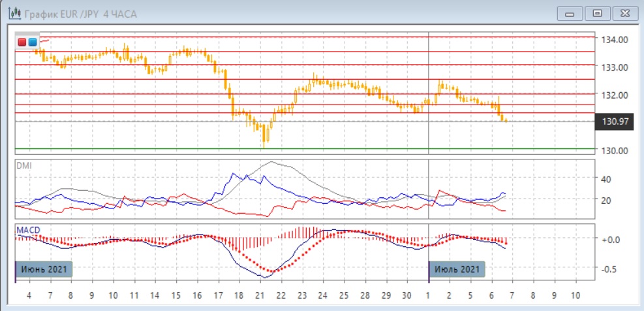
Task: Select the Июнь 2021 month label
Action: pyautogui.click(x=43, y=269)
